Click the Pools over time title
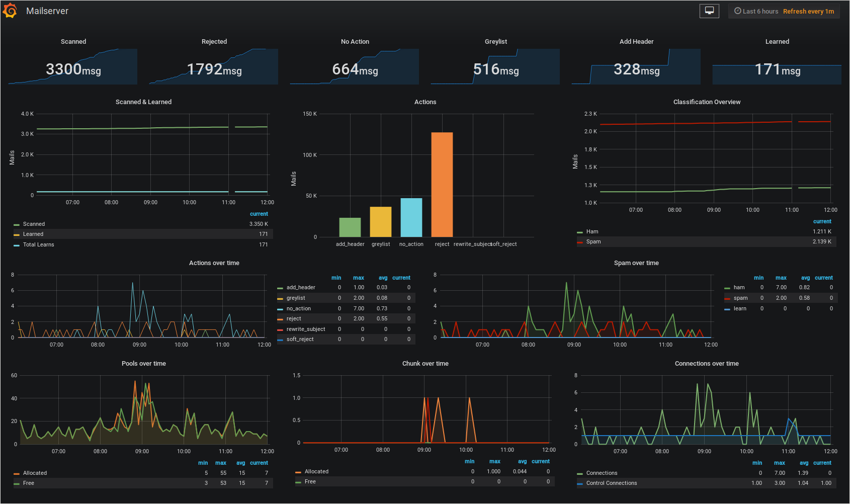The width and height of the screenshot is (850, 504). pyautogui.click(x=144, y=364)
